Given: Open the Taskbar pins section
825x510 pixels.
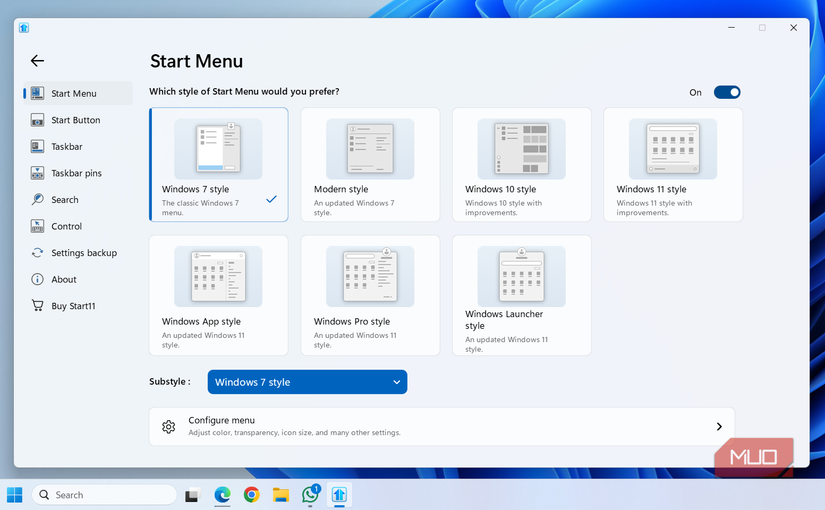Looking at the screenshot, I should (76, 173).
